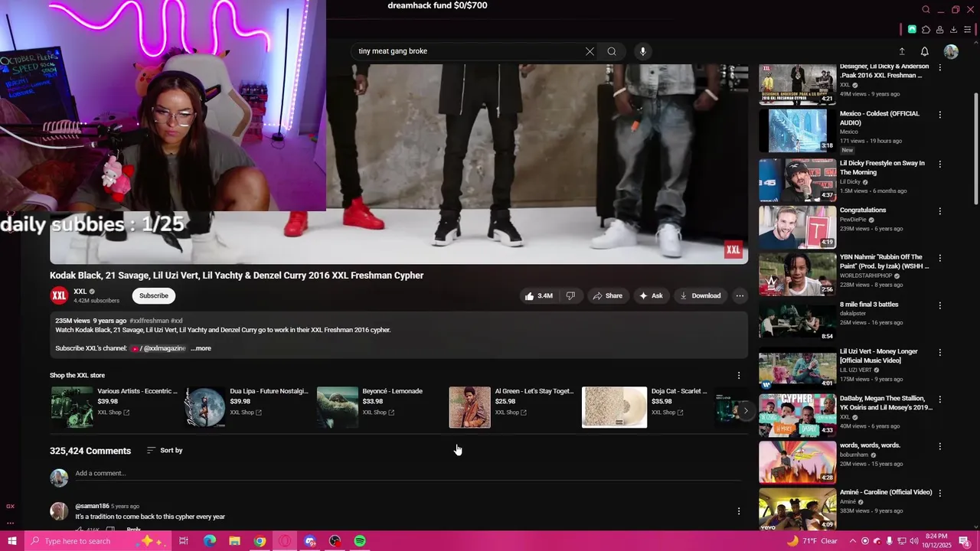Download the video using Download button
Image resolution: width=980 pixels, height=551 pixels.
pyautogui.click(x=701, y=295)
